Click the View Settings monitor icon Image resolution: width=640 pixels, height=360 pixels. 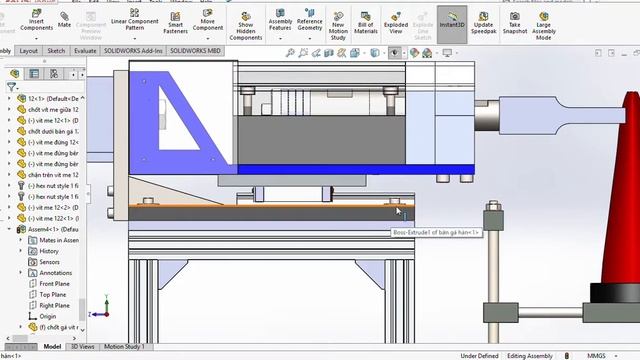[447, 53]
